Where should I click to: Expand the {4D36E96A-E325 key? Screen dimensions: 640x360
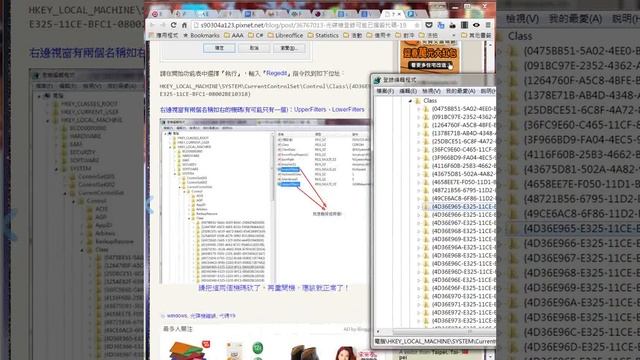(x=418, y=248)
